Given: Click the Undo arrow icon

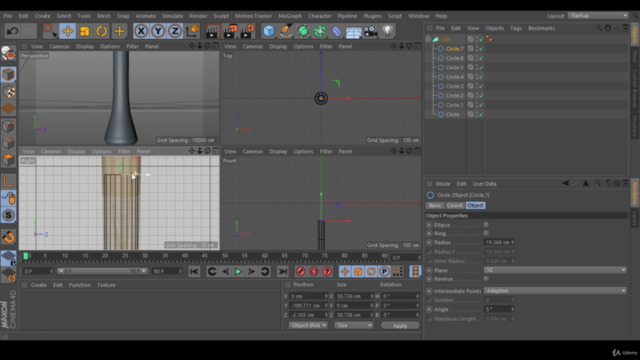Looking at the screenshot, I should coord(12,31).
